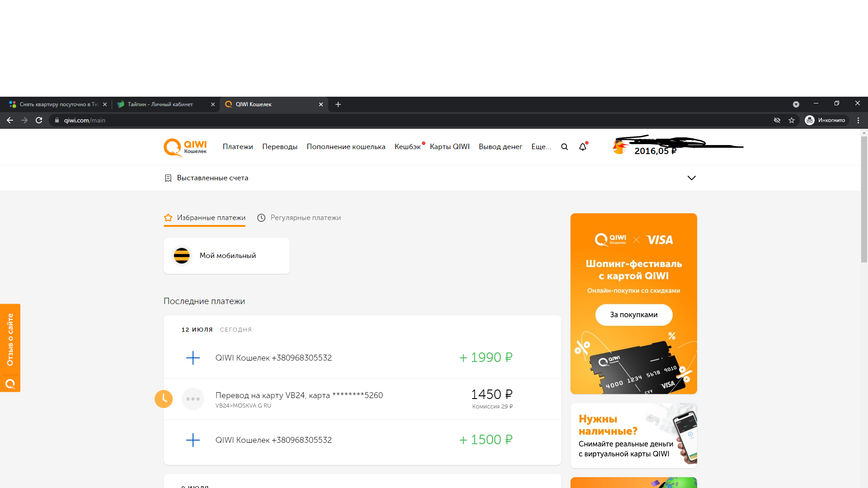Click the plus icon beside the +1500 ₽ payment
868x488 pixels.
[x=193, y=440]
